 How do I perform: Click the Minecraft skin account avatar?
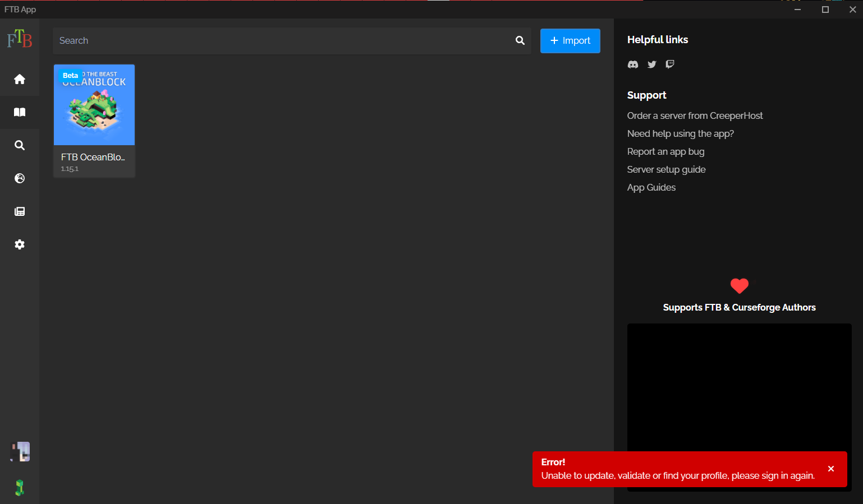(20, 451)
